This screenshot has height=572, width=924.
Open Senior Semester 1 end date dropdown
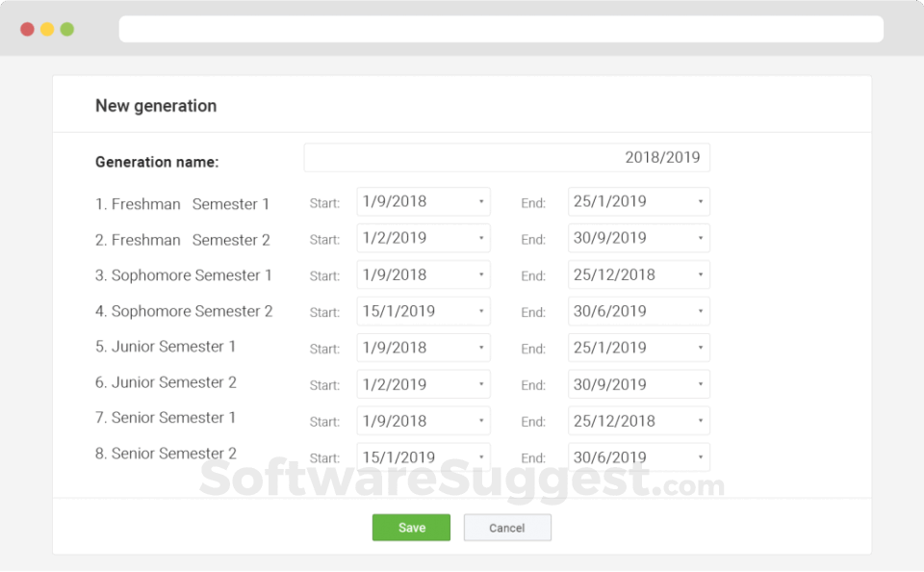pyautogui.click(x=639, y=421)
